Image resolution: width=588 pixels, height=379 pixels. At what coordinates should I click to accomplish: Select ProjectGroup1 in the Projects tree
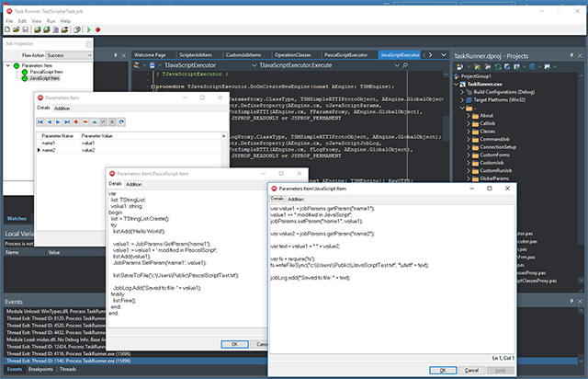[476, 76]
